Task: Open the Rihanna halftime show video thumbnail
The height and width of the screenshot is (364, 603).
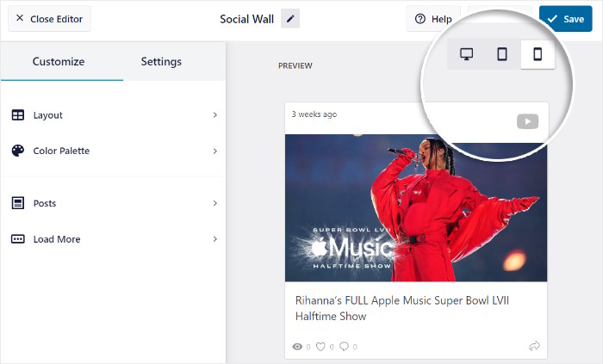Action: 416,207
